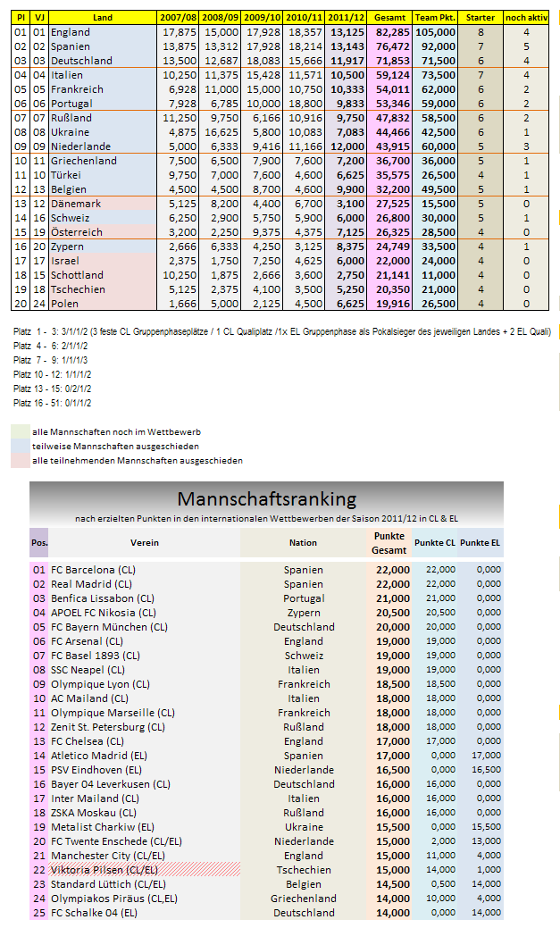Select 'Bayer 04 Leverkusen (CL)' club cell
This screenshot has width=560, height=928.
[x=145, y=784]
